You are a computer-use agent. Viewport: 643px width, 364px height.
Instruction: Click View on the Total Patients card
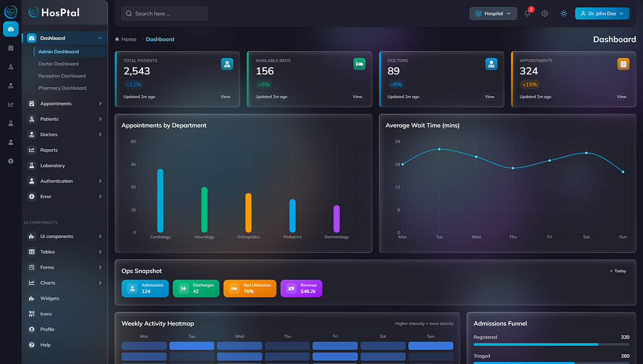(x=225, y=96)
